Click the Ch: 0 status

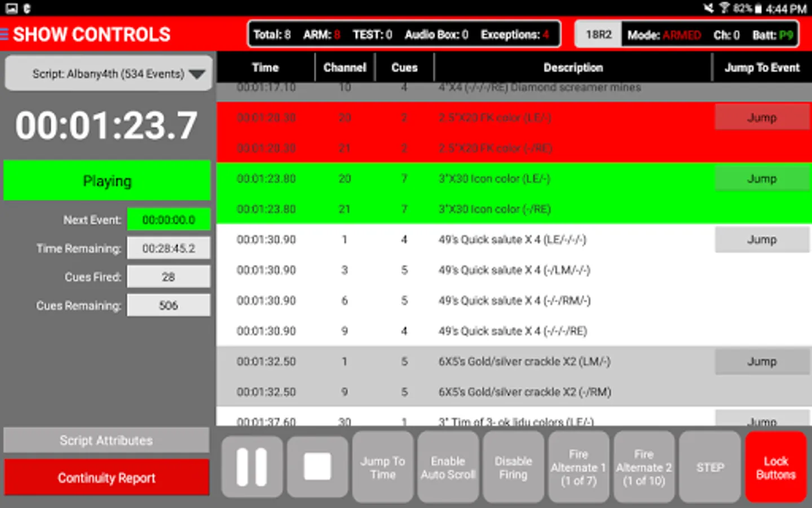coord(727,35)
